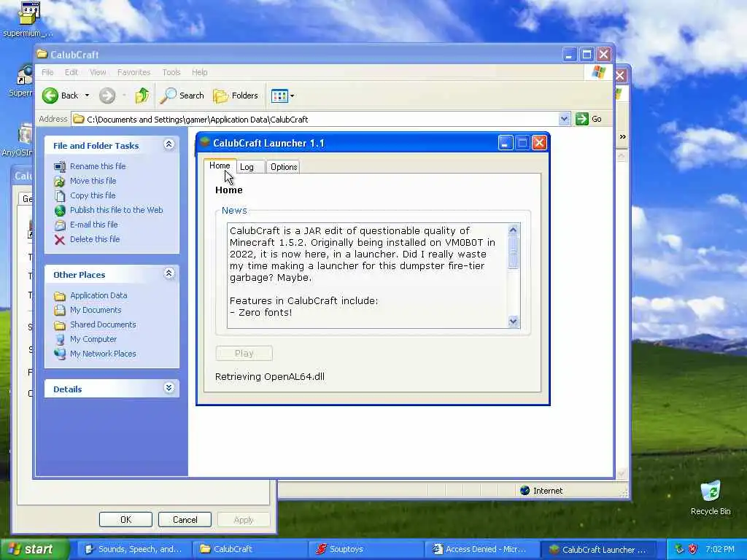Click the Forward arrow icon in Explorer
747x560 pixels.
pyautogui.click(x=107, y=96)
